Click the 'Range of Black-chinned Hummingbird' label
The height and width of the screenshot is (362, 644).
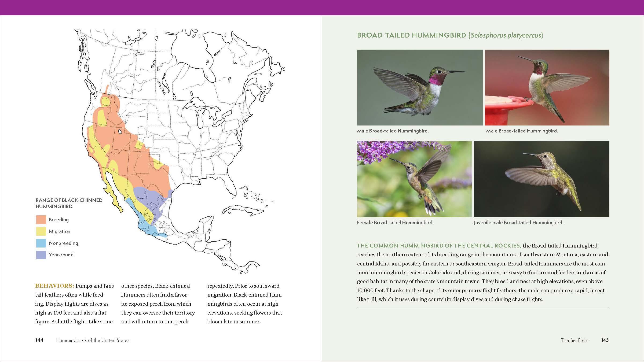[69, 203]
